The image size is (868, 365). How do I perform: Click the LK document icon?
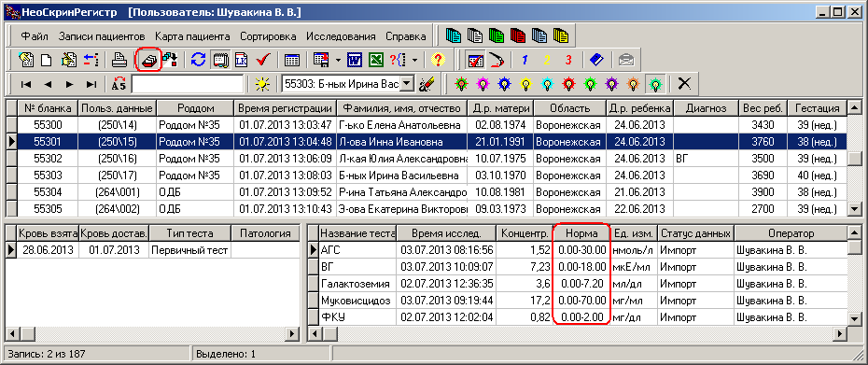(242, 59)
